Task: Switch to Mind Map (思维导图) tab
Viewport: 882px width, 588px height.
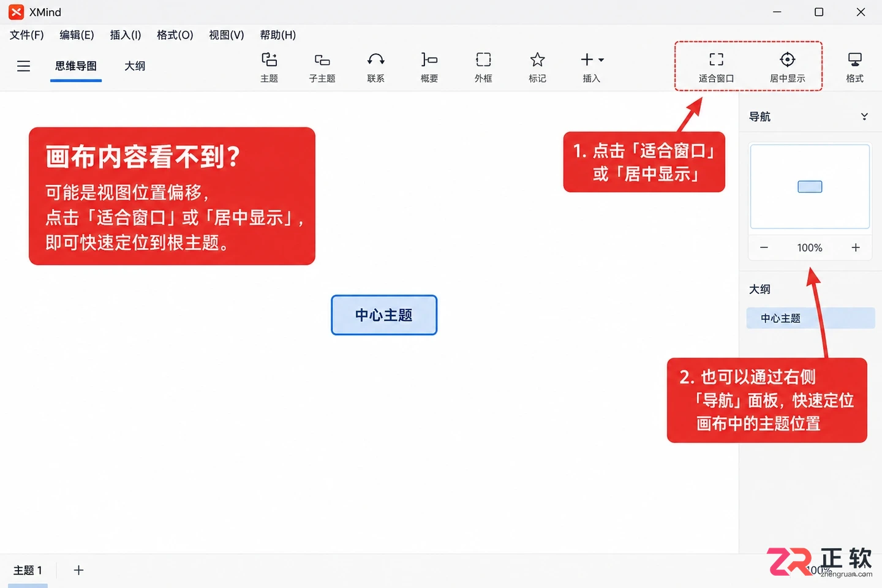Action: [76, 66]
